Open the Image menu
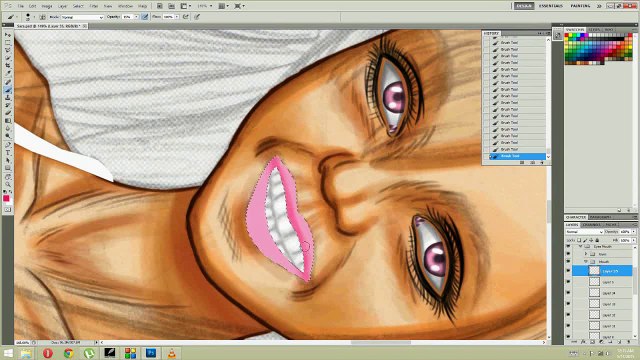640x360 pixels. coord(47,6)
